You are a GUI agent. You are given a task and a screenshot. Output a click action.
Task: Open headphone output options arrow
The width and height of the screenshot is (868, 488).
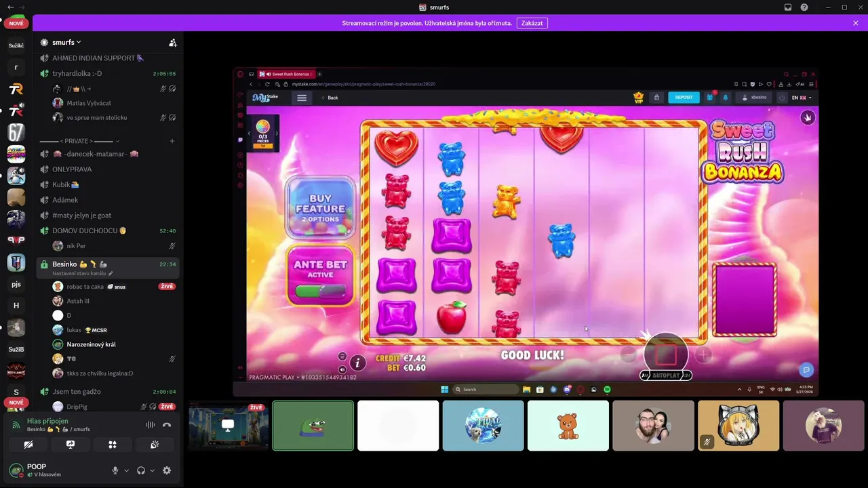[x=152, y=470]
